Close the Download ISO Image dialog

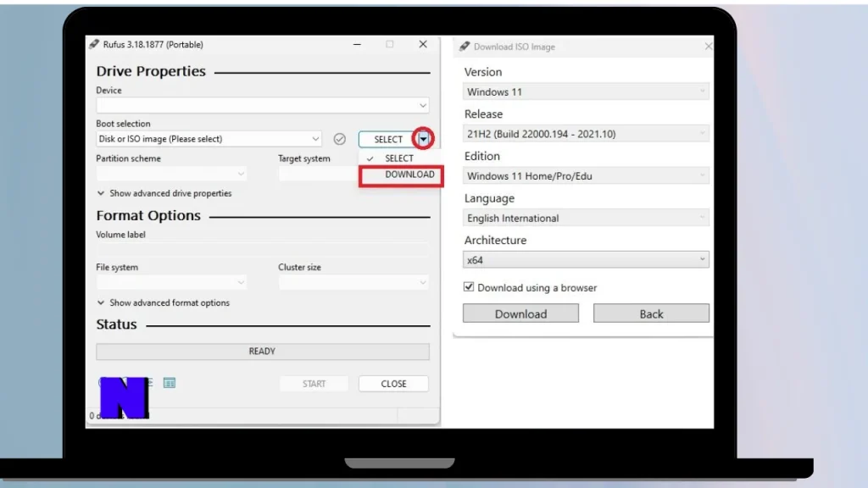tap(708, 47)
